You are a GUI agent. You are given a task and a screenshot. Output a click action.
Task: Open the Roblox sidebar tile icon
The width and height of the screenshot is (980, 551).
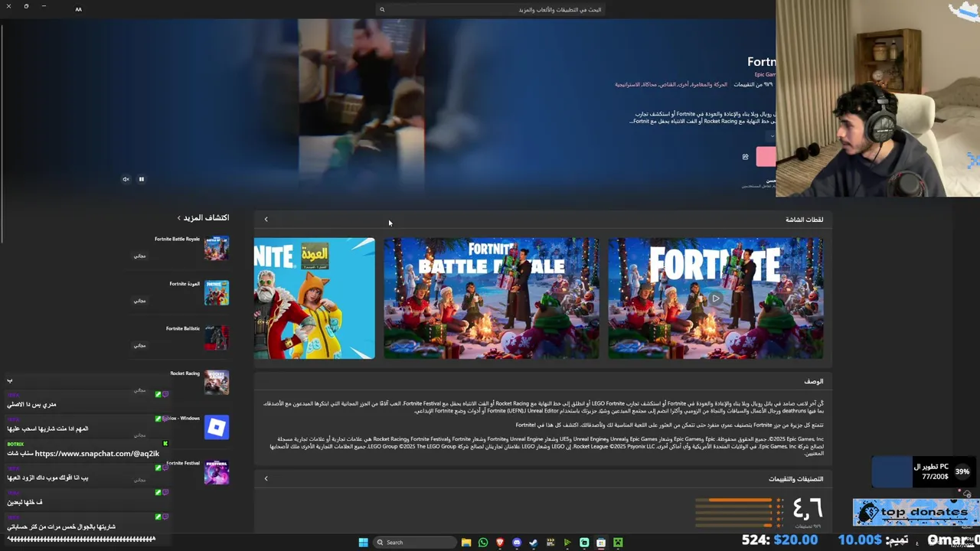pos(217,427)
